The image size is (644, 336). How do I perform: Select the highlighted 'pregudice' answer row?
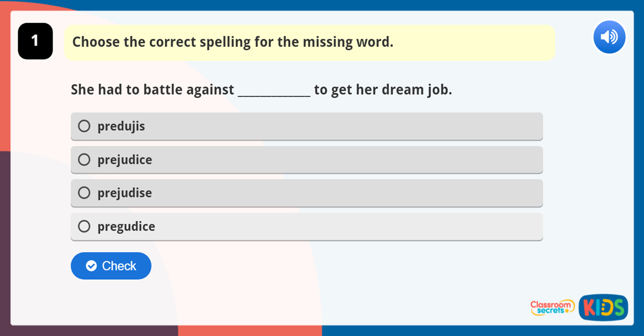pos(306,227)
